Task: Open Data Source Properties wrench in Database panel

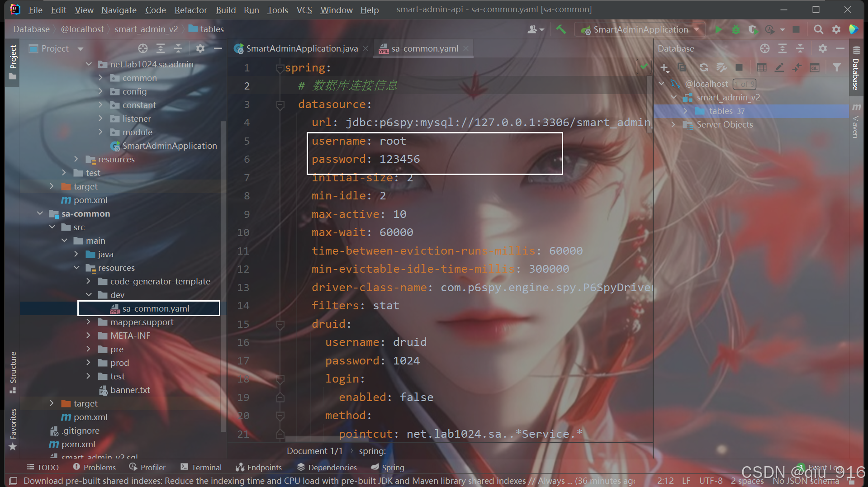Action: (721, 67)
